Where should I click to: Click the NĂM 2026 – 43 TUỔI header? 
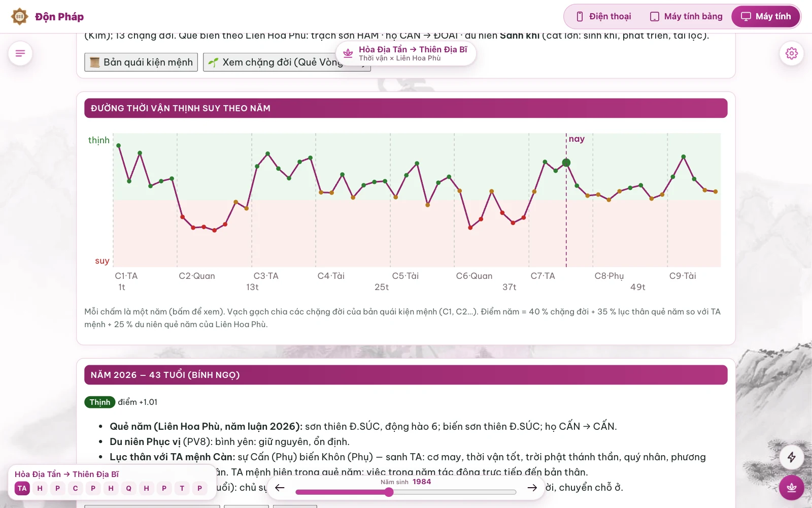406,375
